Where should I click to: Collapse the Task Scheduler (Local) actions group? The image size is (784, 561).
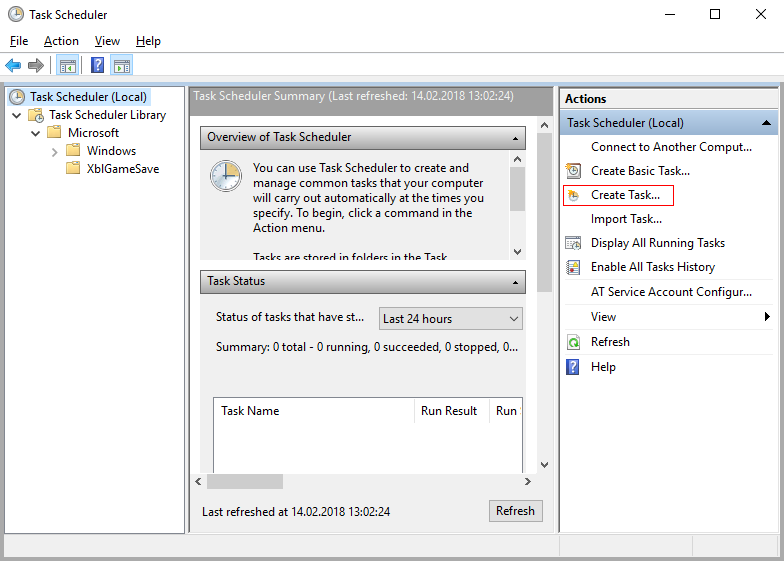click(766, 123)
